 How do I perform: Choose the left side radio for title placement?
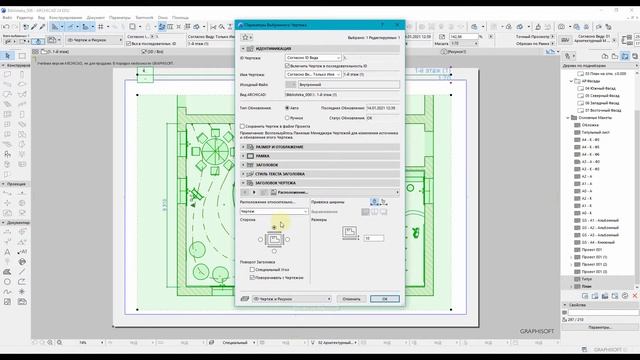260,240
